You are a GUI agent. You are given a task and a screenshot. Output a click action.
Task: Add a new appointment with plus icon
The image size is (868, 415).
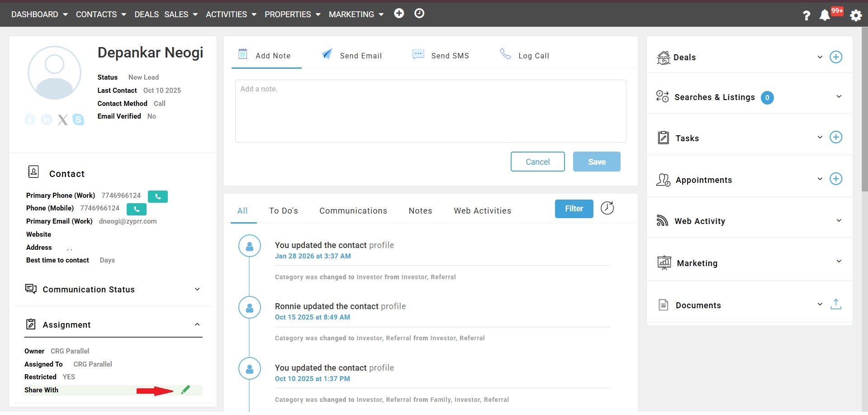tap(835, 179)
